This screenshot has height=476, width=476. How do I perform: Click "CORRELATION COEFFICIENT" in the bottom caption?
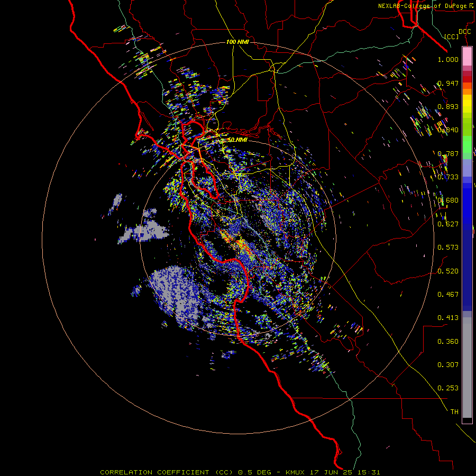click(154, 472)
